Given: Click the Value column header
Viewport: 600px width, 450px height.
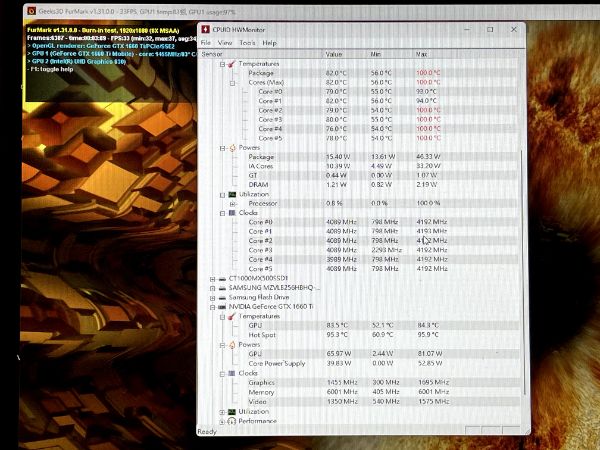Looking at the screenshot, I should point(345,54).
